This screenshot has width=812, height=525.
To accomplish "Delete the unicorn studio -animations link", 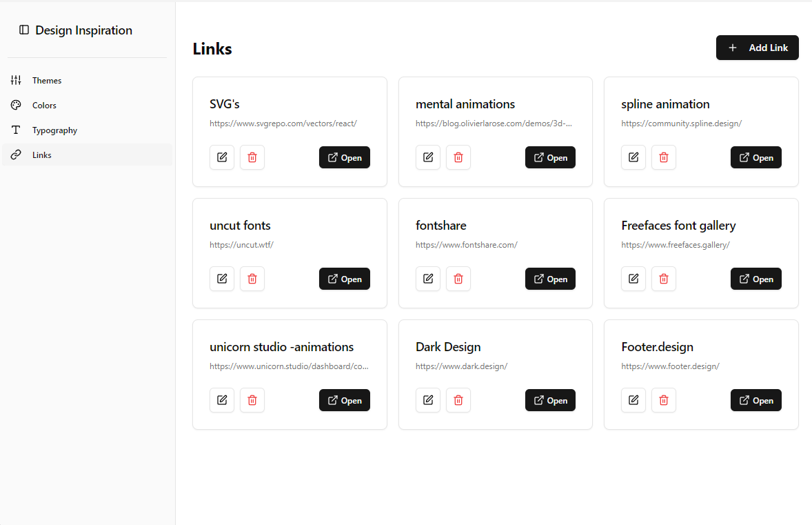I will (x=252, y=400).
